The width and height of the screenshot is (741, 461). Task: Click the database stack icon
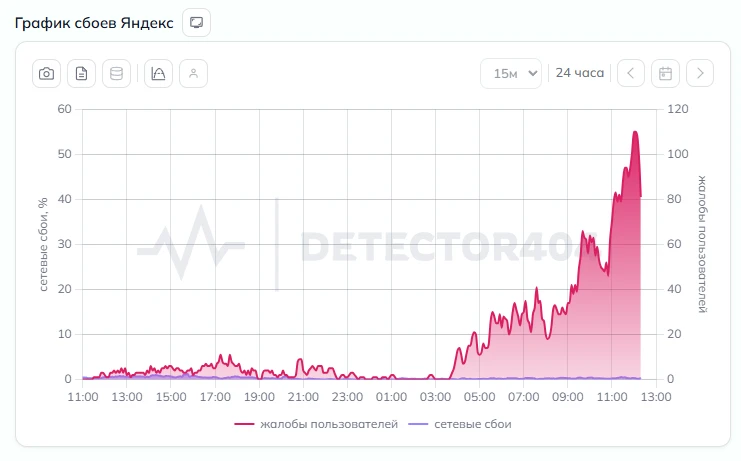pyautogui.click(x=116, y=74)
